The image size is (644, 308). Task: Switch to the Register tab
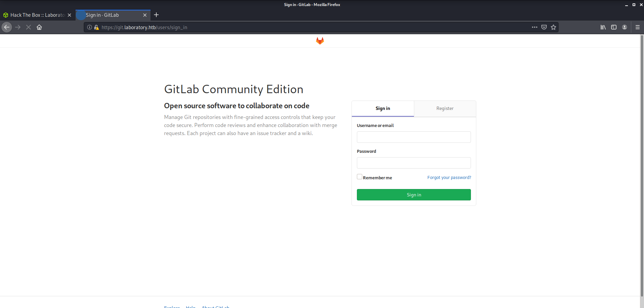pyautogui.click(x=445, y=108)
